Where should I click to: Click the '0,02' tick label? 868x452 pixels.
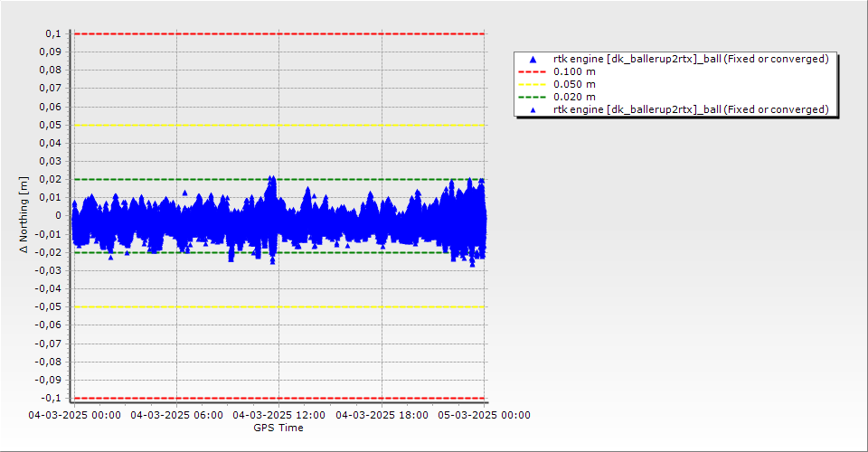[x=51, y=179]
